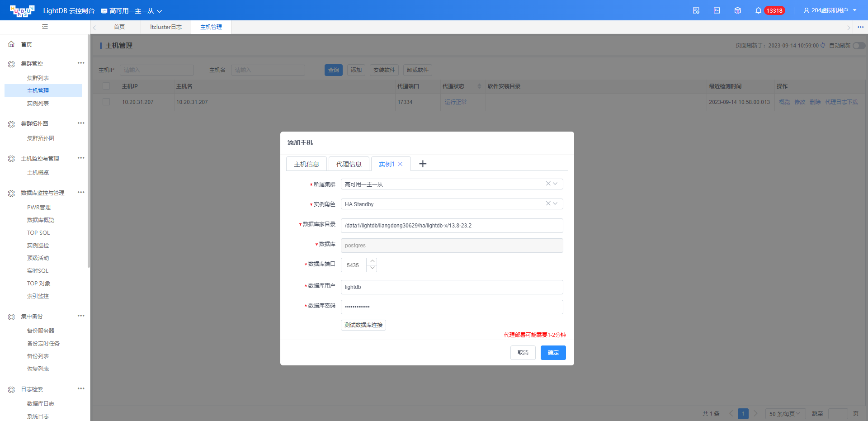This screenshot has width=868, height=421.
Task: Open TOP SQL in the sidebar
Action: coord(38,233)
